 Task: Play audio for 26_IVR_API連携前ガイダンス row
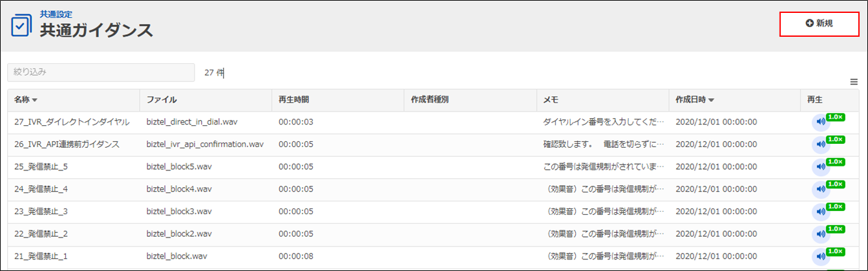tap(821, 145)
